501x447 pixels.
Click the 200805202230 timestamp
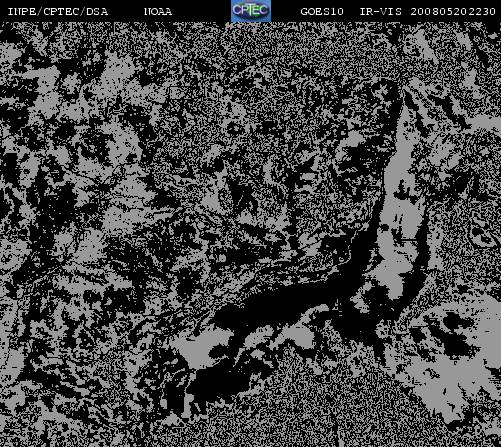pos(453,12)
